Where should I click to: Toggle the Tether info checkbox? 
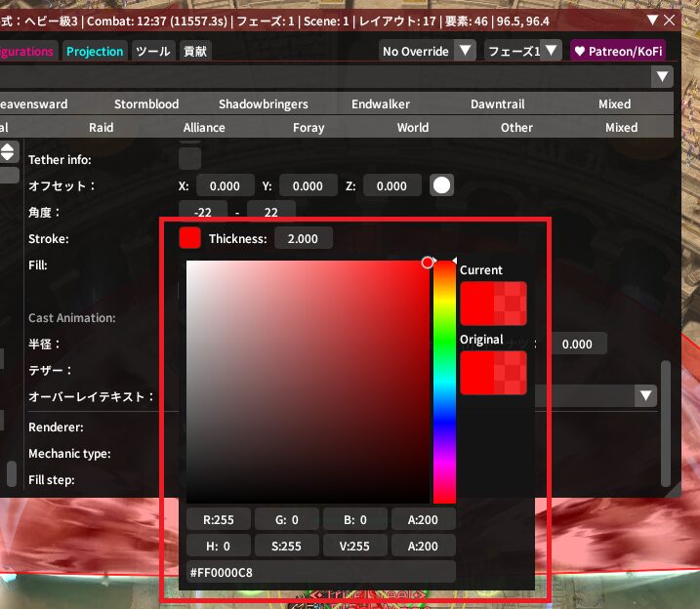(190, 159)
